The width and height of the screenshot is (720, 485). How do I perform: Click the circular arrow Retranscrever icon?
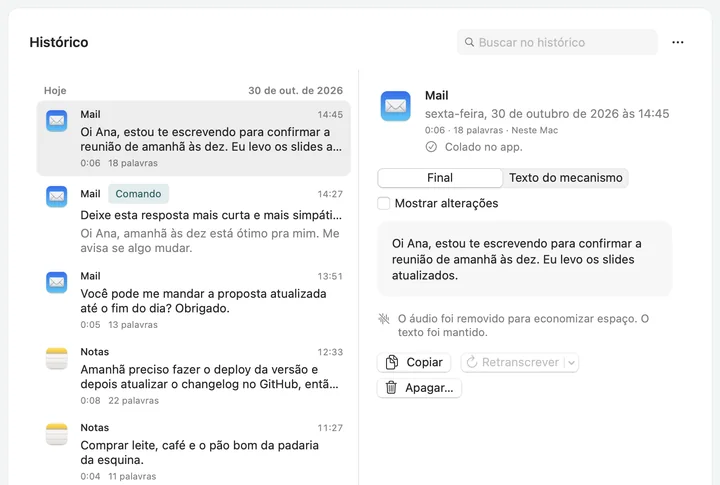point(472,362)
